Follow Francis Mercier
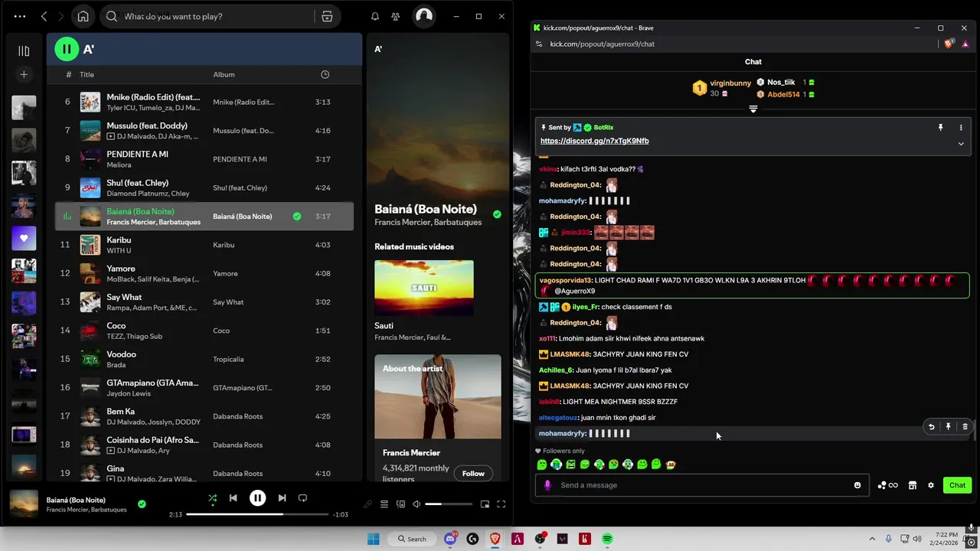 click(473, 474)
